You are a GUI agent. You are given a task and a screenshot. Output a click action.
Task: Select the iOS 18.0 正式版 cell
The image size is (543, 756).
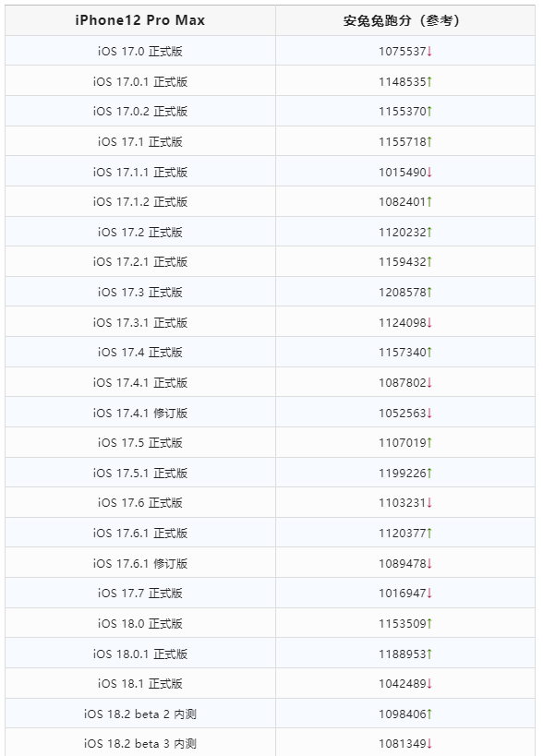click(140, 623)
